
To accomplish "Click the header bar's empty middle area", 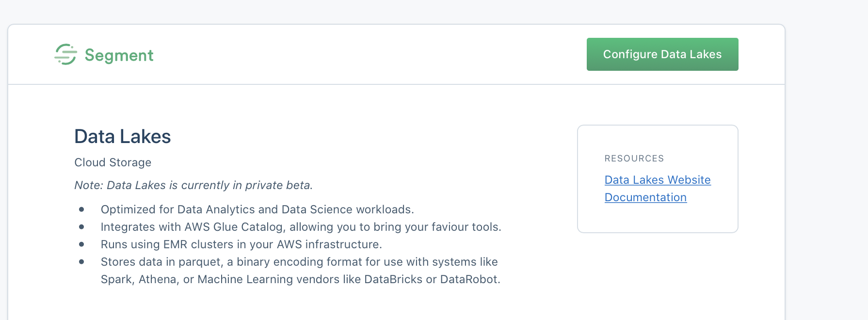I will (369, 54).
